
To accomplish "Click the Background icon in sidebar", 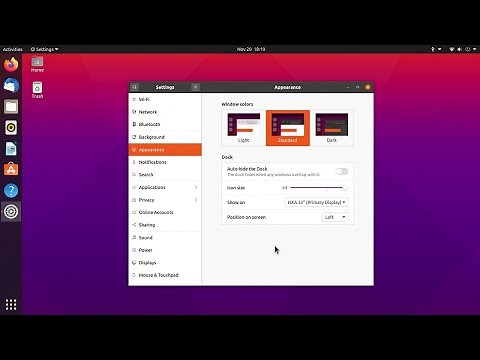I will coord(134,137).
